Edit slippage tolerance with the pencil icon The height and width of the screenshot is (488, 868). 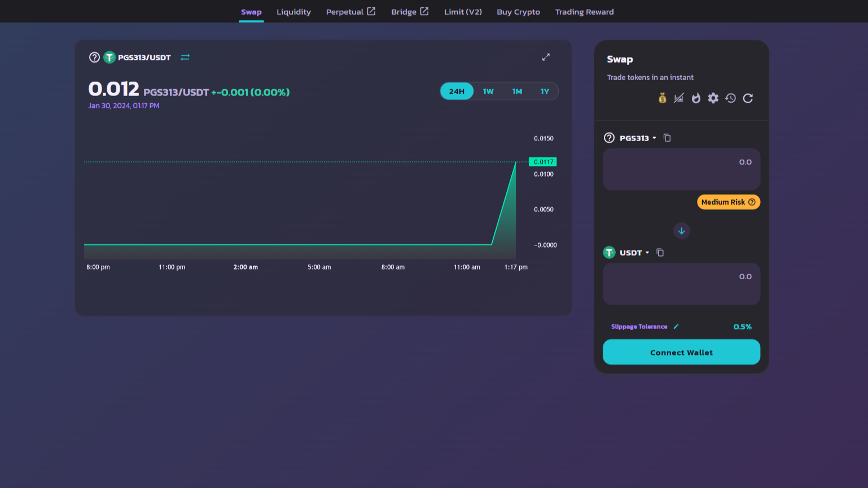click(x=676, y=327)
